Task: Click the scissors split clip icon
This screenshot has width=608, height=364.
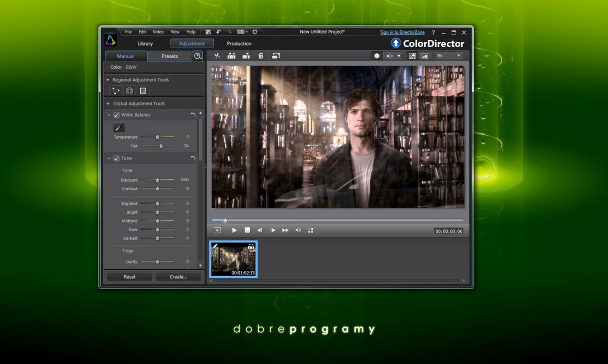Action: pos(217,56)
